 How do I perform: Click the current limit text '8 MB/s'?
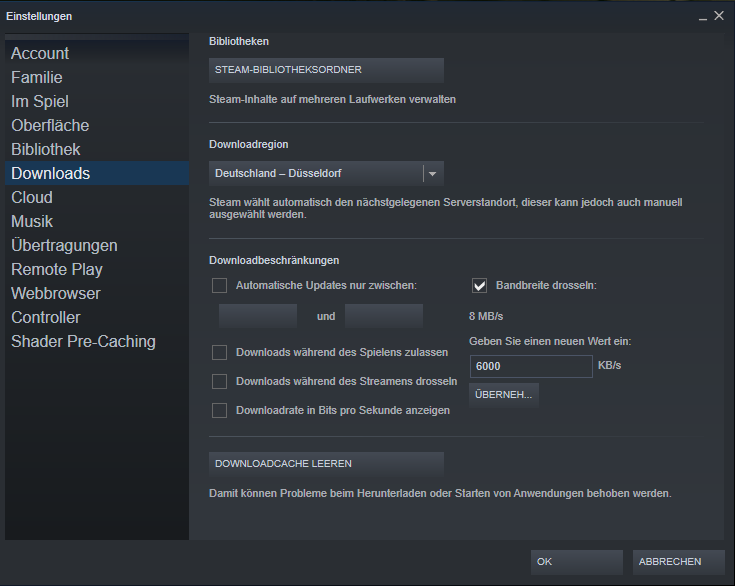pyautogui.click(x=486, y=316)
